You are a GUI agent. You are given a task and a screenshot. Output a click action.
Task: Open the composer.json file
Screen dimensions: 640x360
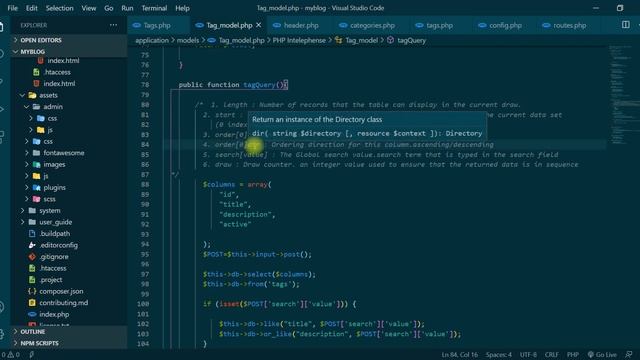[x=61, y=291]
